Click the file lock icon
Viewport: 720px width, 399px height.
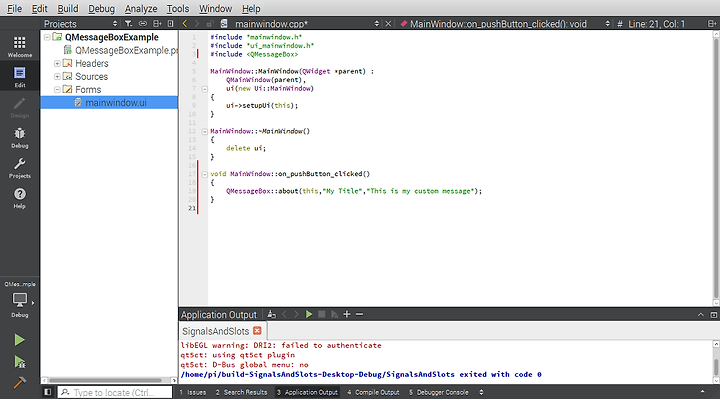210,23
